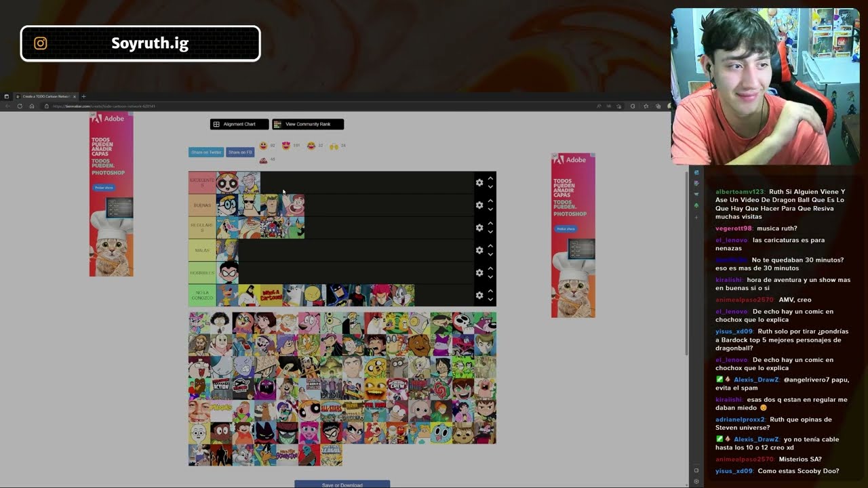Screen dimensions: 868x488
Task: Move EXCELENTES tier down with arrow
Action: click(x=490, y=186)
